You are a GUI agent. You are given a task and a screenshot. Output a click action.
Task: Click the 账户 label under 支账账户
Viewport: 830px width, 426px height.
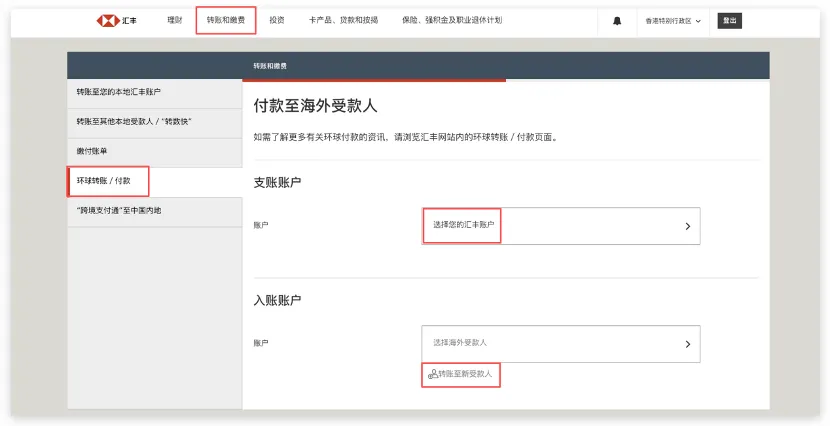tap(261, 225)
